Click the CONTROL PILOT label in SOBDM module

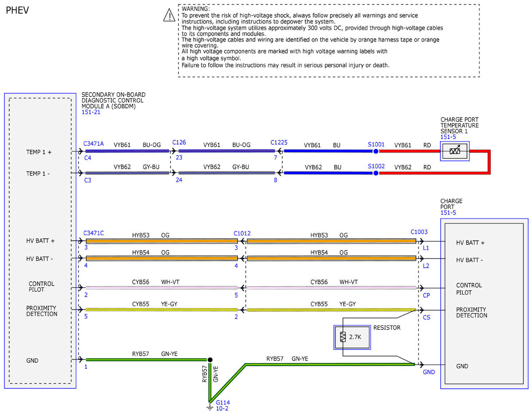click(42, 287)
